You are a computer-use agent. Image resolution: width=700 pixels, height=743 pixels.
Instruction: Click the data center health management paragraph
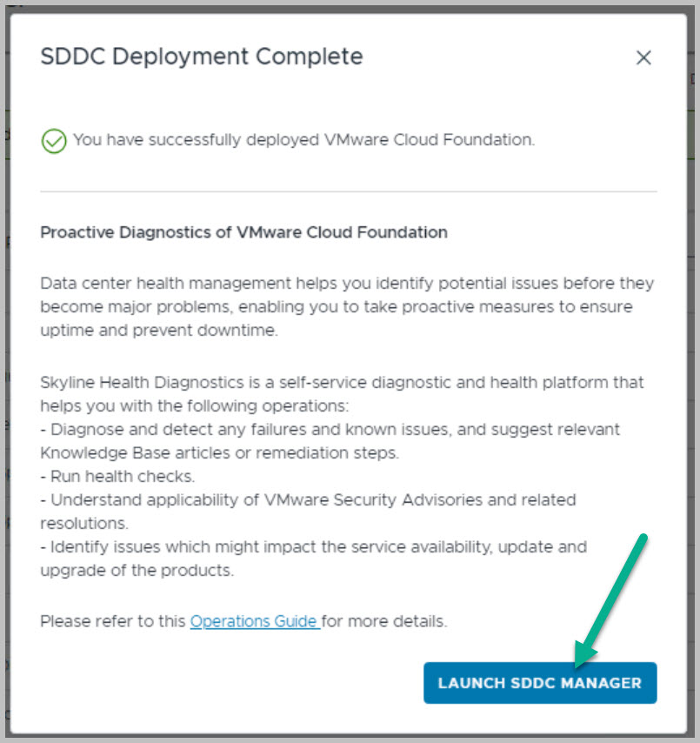coord(346,307)
